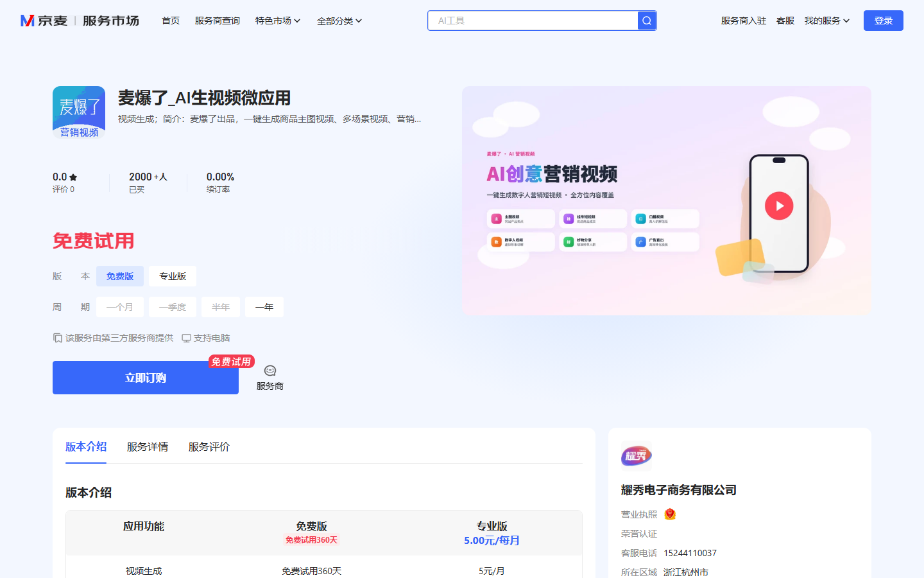Image resolution: width=924 pixels, height=578 pixels.
Task: Click the orange 数字人视频 icon in banner
Action: point(496,242)
